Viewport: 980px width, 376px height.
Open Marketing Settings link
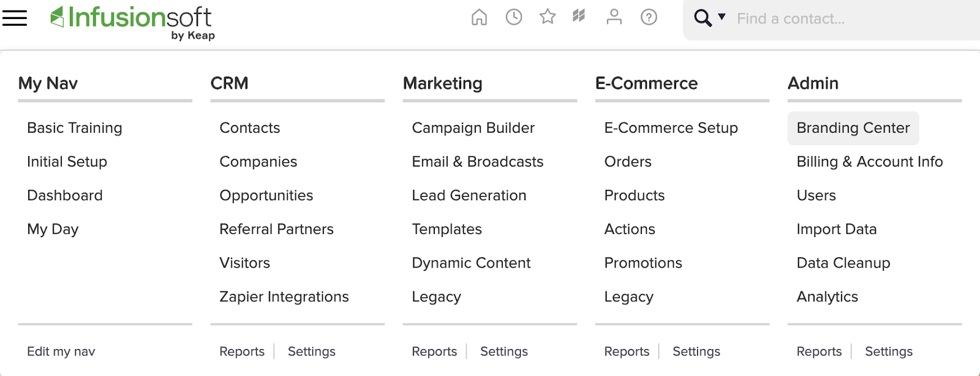[x=504, y=352]
